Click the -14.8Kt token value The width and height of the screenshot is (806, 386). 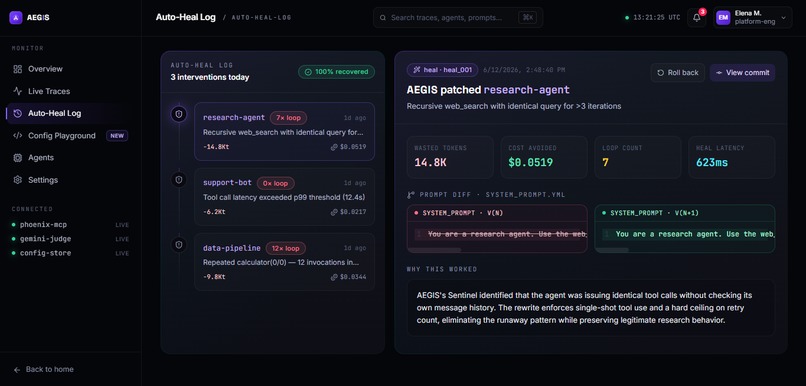coord(215,146)
